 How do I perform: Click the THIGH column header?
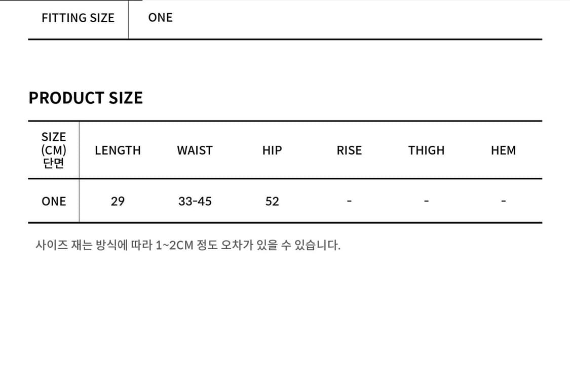(x=426, y=150)
